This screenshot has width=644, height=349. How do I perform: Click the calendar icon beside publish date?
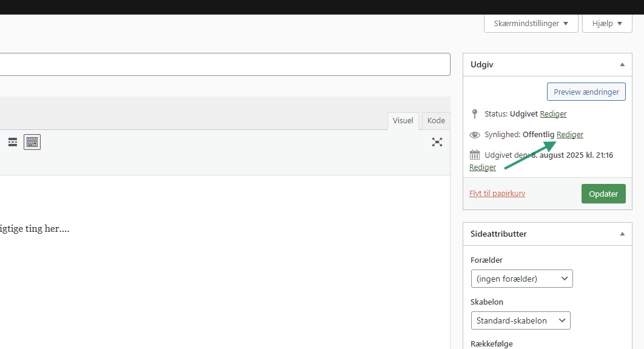(475, 155)
